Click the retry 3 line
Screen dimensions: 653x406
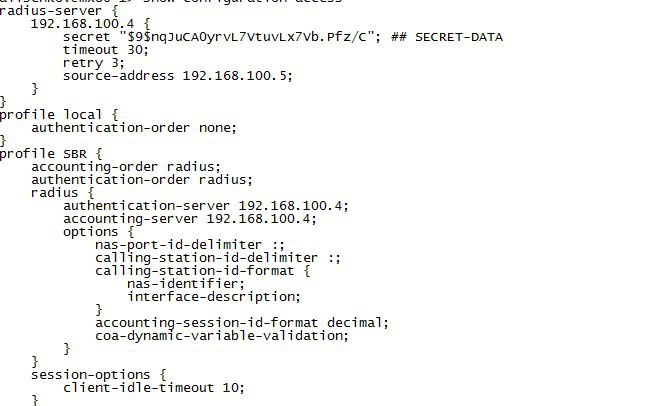pos(94,63)
